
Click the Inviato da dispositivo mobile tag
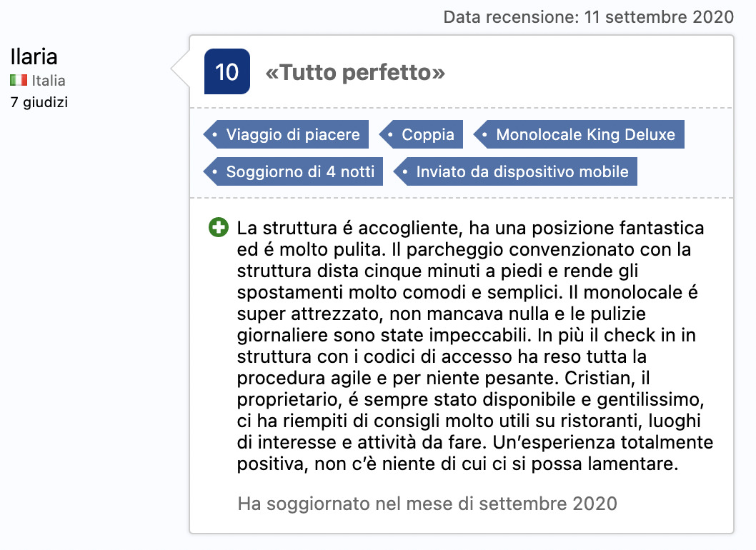[515, 171]
